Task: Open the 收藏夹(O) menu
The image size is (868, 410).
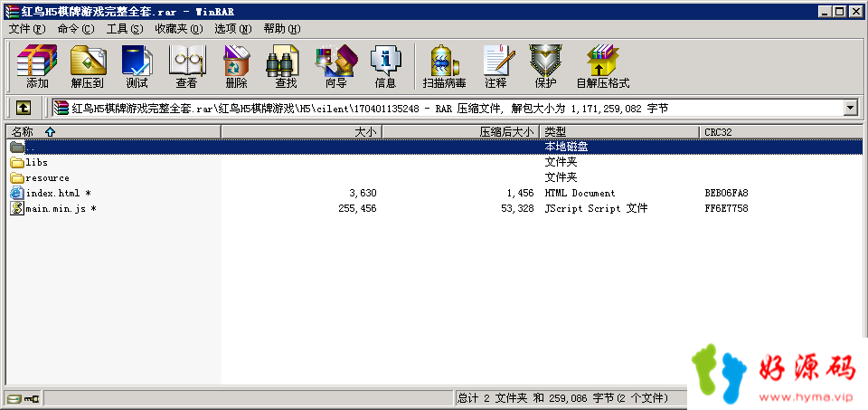Action: click(x=179, y=29)
